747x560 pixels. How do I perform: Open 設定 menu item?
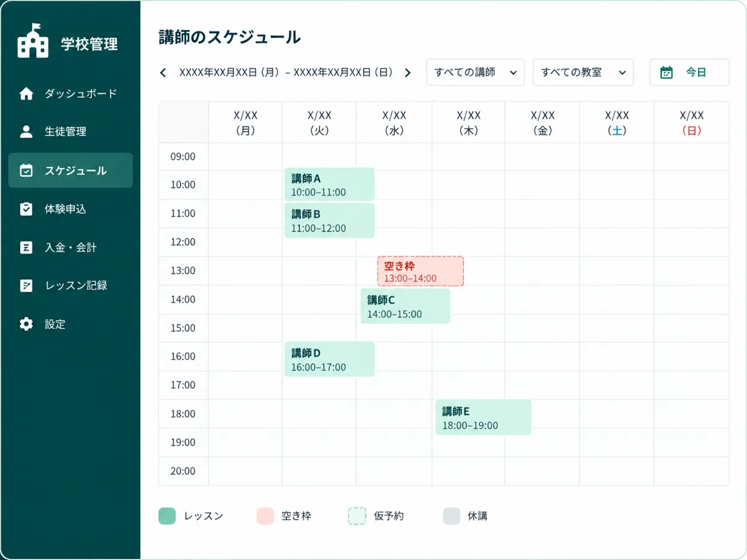70,324
